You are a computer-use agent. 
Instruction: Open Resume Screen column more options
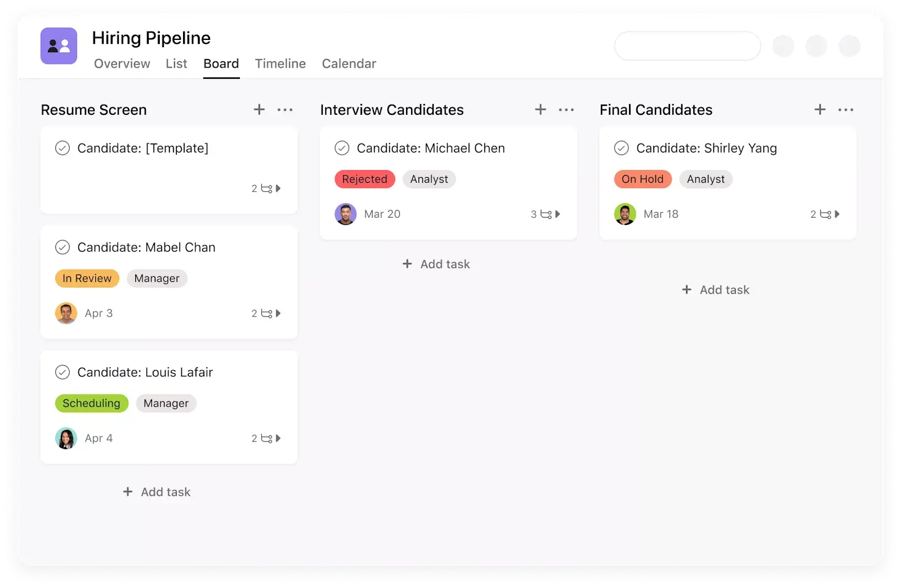coord(285,110)
